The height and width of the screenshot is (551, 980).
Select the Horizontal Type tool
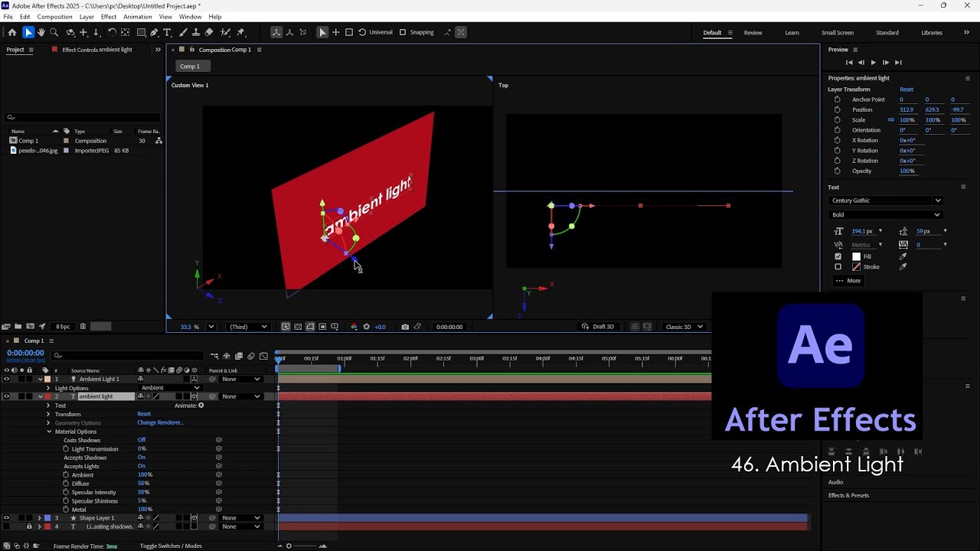point(168,32)
